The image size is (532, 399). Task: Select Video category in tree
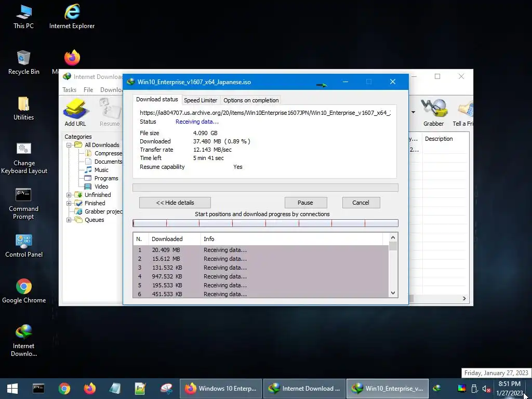[96, 187]
